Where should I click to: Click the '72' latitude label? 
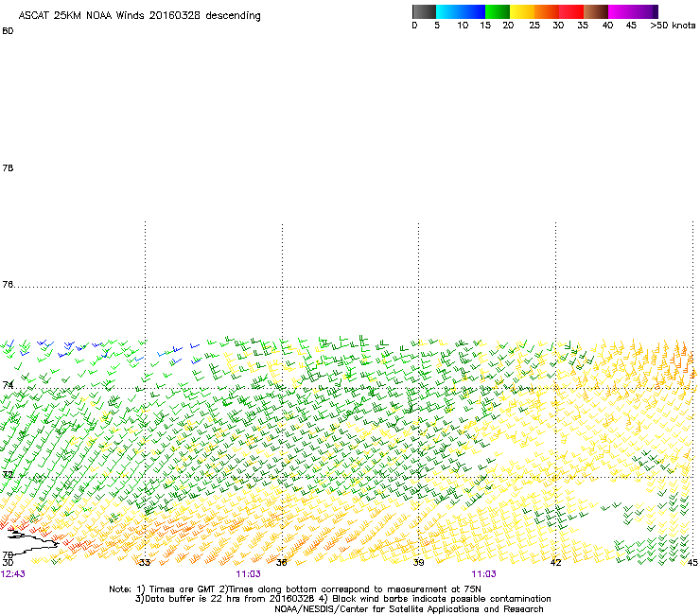8,474
